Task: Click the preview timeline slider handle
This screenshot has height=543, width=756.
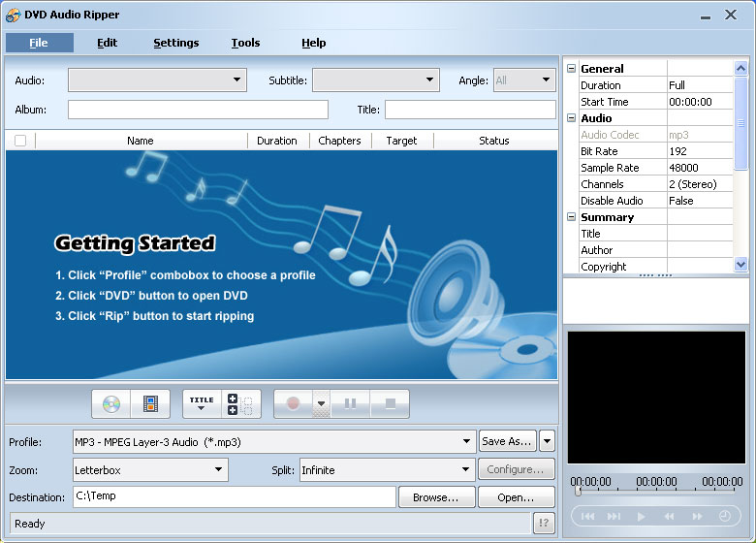Action: coord(578,491)
